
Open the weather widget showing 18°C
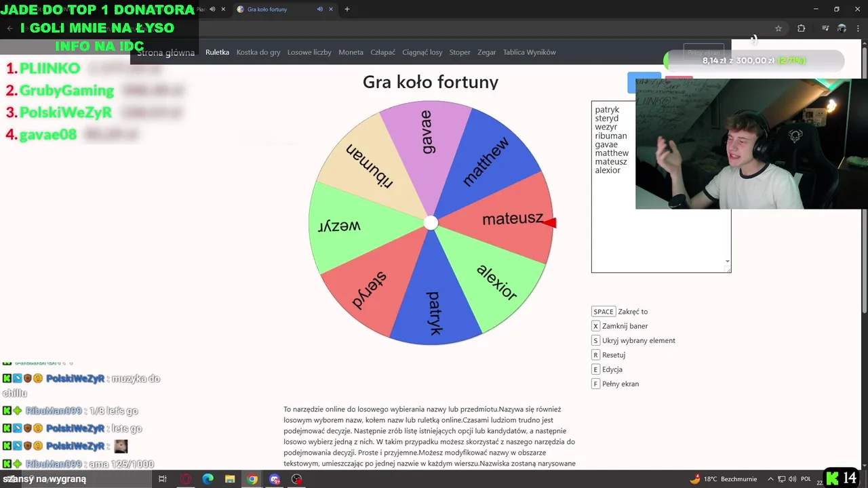pos(724,479)
